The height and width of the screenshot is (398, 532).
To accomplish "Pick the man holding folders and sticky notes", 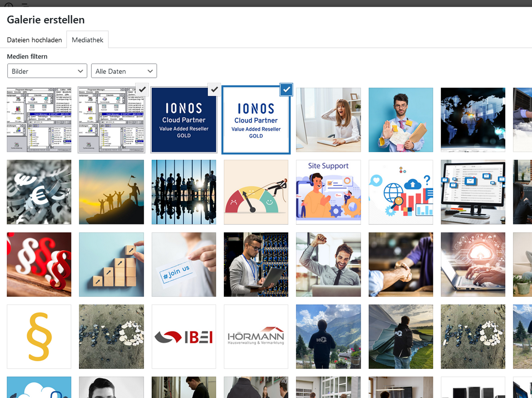I will [x=401, y=120].
